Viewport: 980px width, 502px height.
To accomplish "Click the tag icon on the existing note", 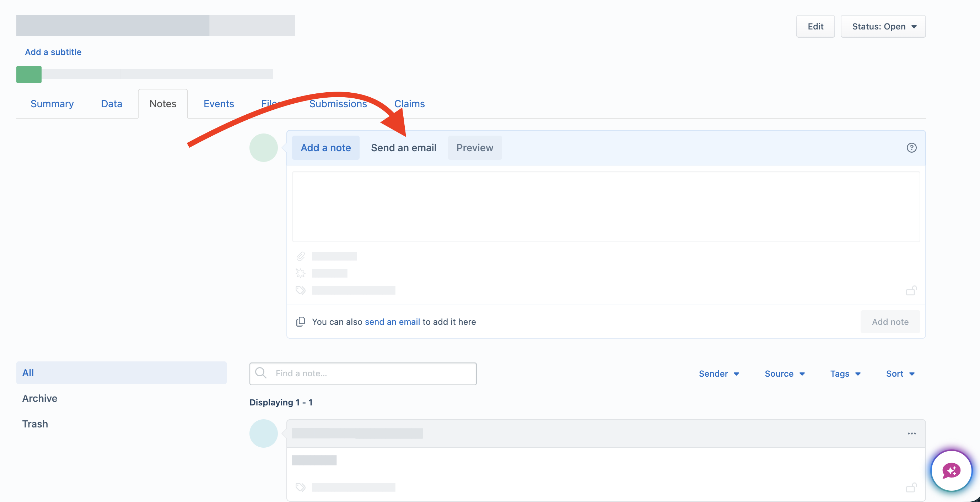I will (x=301, y=487).
